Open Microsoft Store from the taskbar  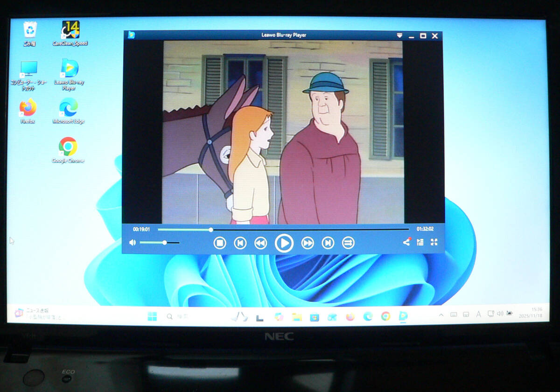[x=315, y=317]
